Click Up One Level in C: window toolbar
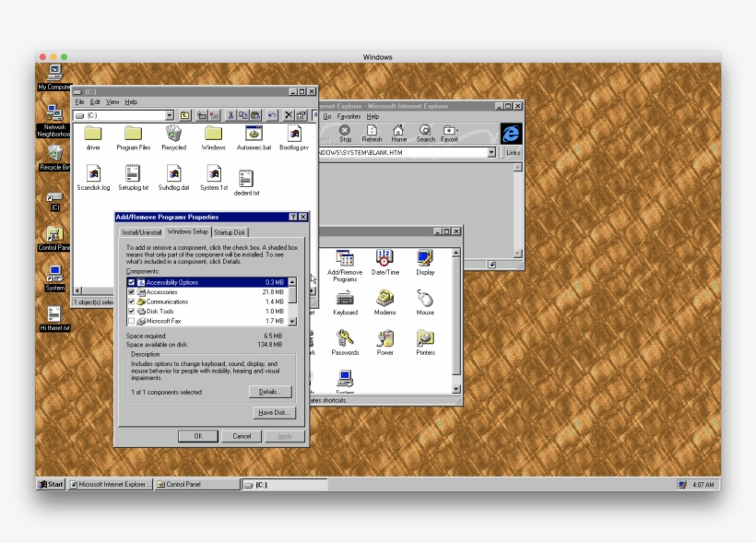756x543 pixels. point(184,115)
